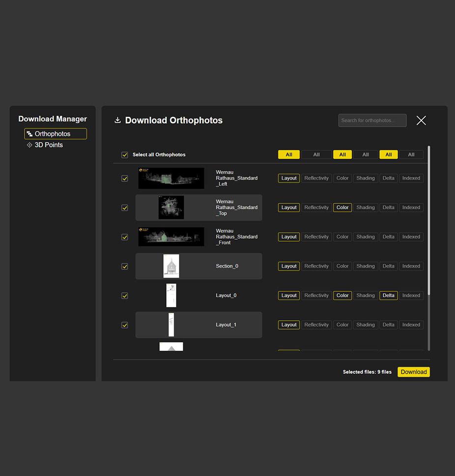Image resolution: width=455 pixels, height=476 pixels.
Task: Disable Color for Wernau Rathaus_Standard_Top
Action: pos(342,207)
